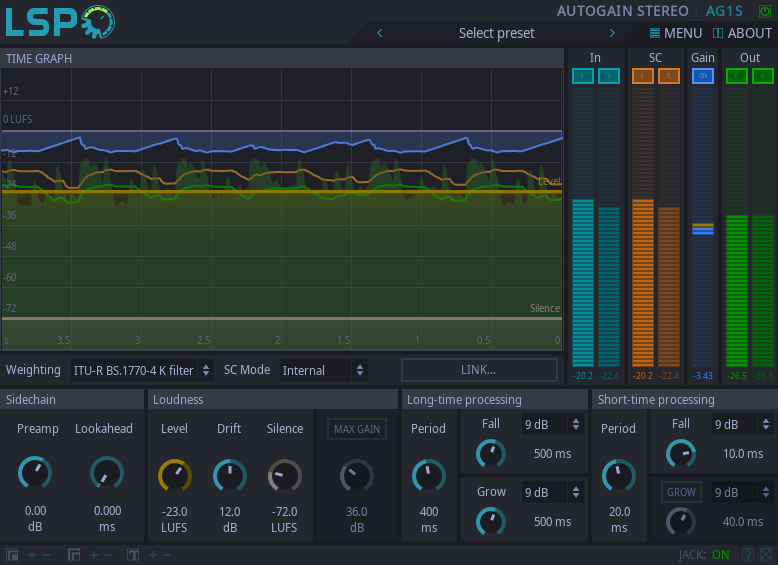
Task: Toggle the Out S meter button
Action: click(x=763, y=76)
